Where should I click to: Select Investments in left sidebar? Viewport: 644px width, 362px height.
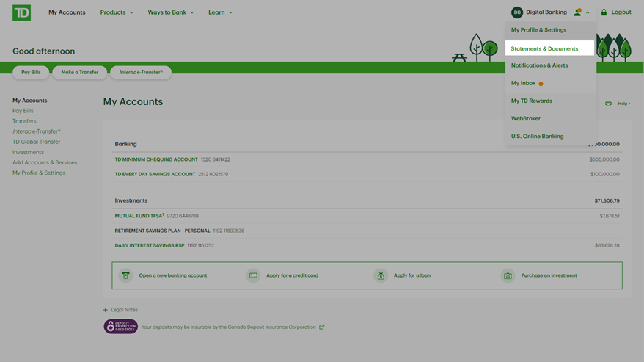(x=28, y=152)
